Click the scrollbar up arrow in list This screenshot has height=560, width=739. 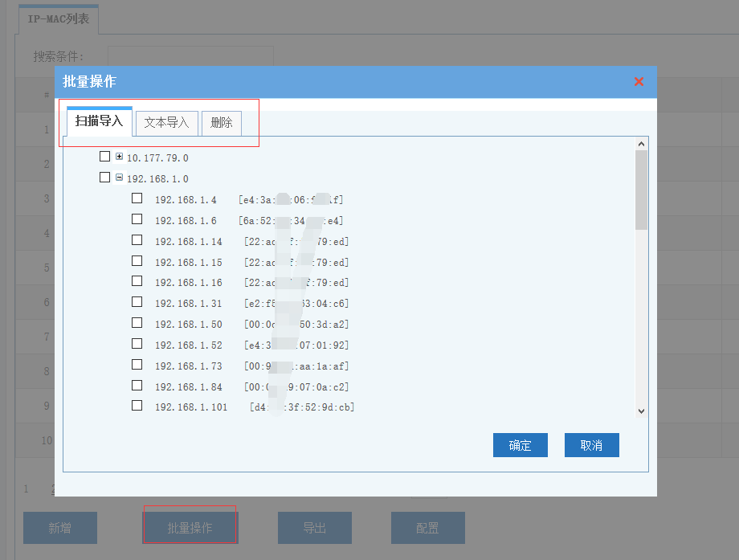coord(641,144)
